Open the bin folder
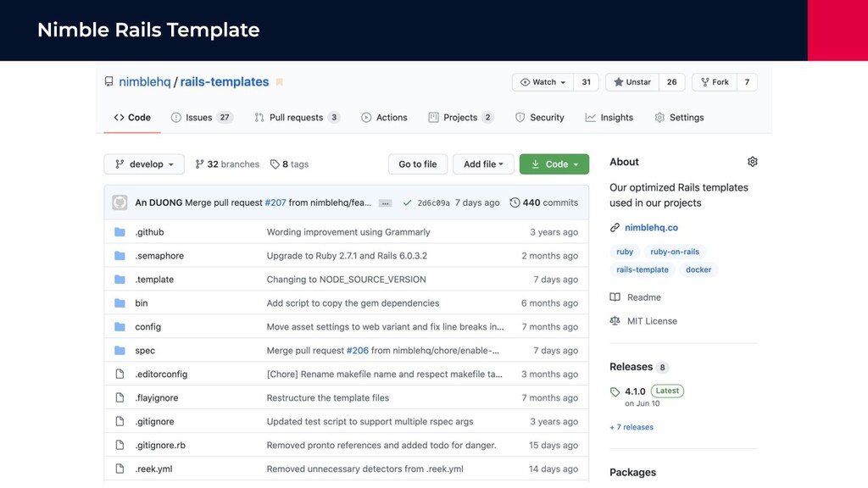 142,303
